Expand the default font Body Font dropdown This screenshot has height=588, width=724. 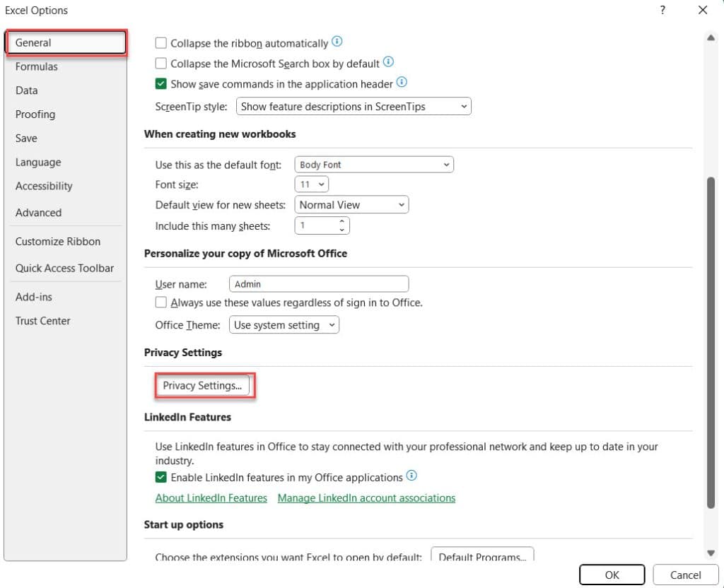click(x=374, y=165)
